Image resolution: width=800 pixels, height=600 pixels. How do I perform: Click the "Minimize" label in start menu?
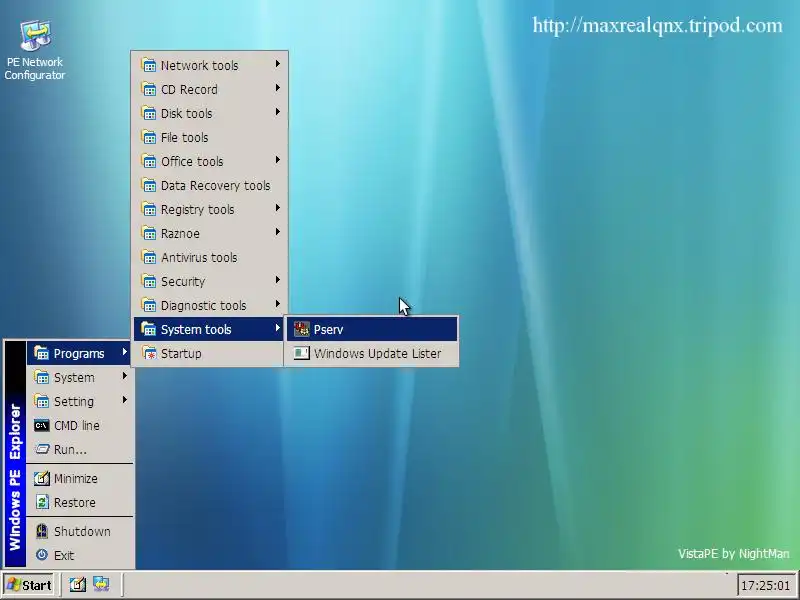click(x=76, y=479)
